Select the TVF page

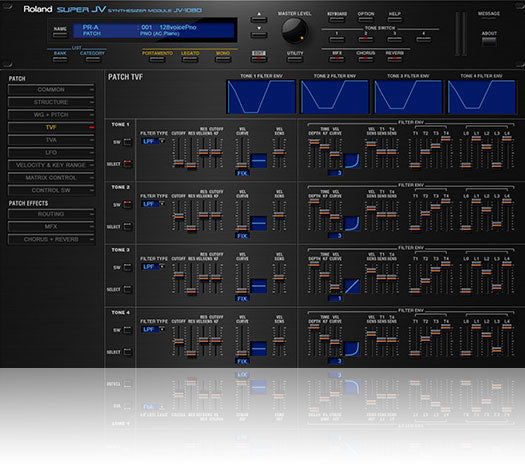(x=51, y=128)
